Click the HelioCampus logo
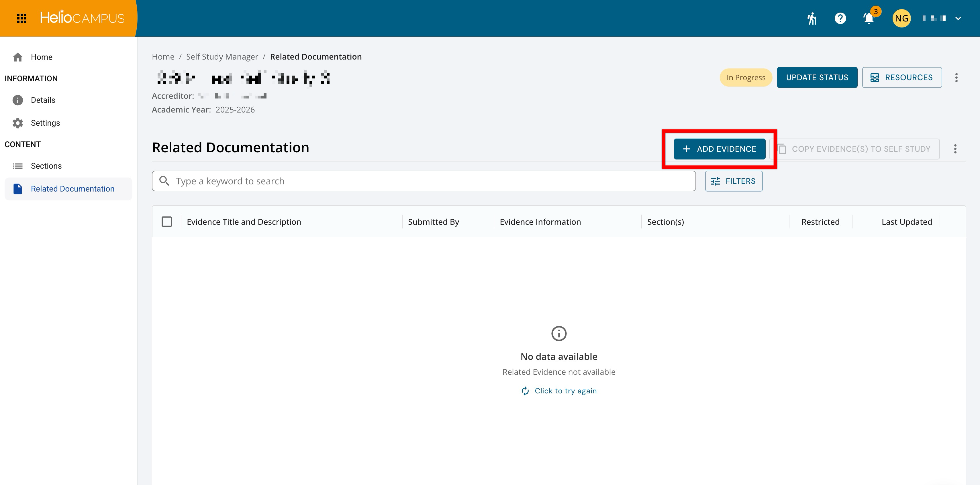Screen dimensions: 980x485 [82, 17]
